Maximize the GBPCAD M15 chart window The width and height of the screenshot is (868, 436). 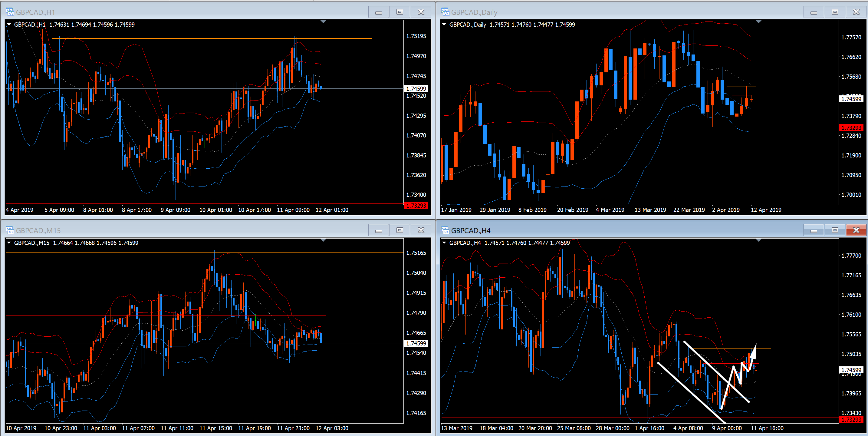click(399, 230)
